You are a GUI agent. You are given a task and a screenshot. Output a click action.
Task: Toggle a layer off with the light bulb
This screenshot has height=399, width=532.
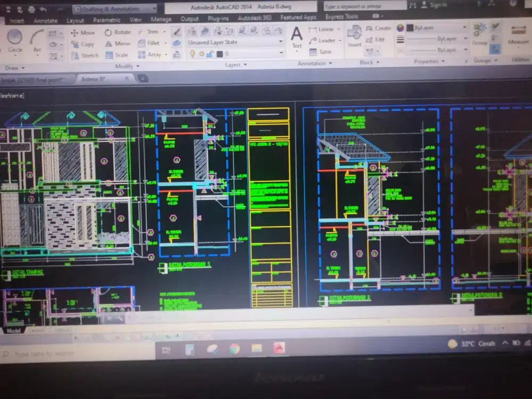193,52
